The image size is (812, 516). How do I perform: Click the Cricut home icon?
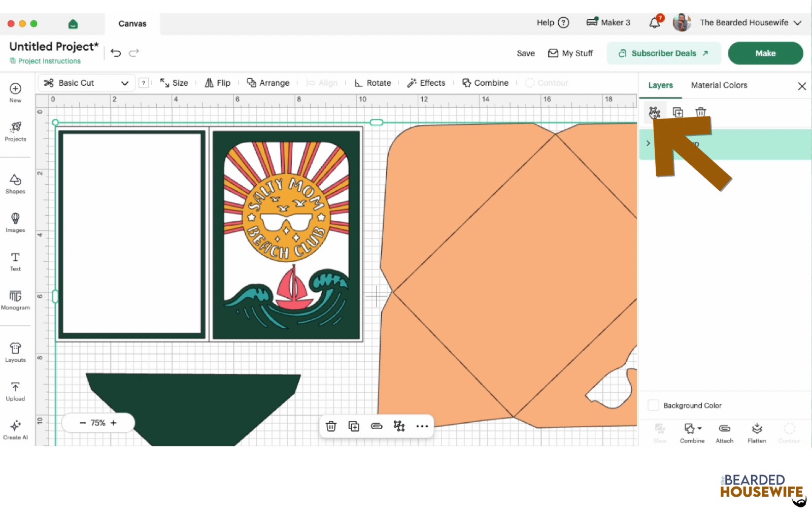pyautogui.click(x=73, y=24)
